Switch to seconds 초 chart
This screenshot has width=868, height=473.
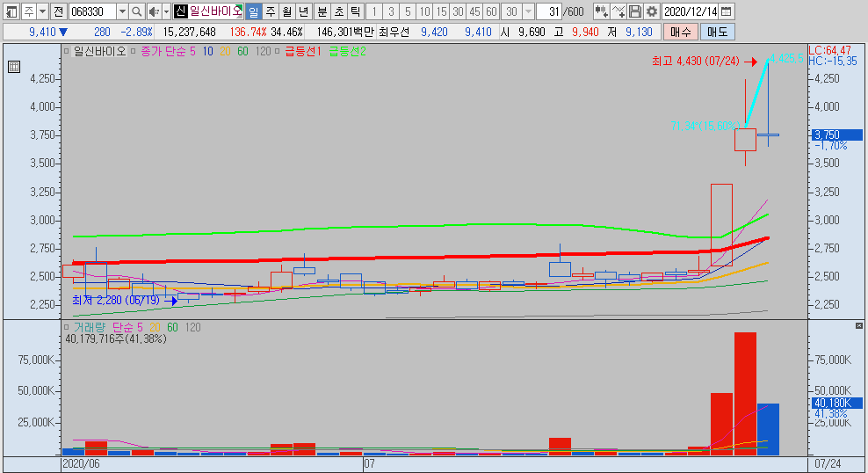pyautogui.click(x=339, y=11)
